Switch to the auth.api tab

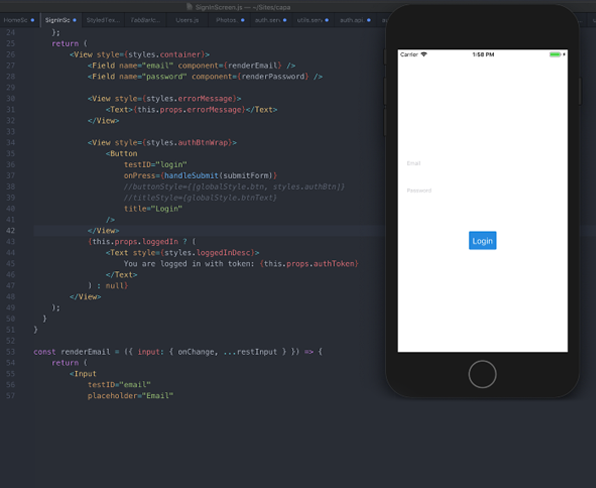coord(355,20)
